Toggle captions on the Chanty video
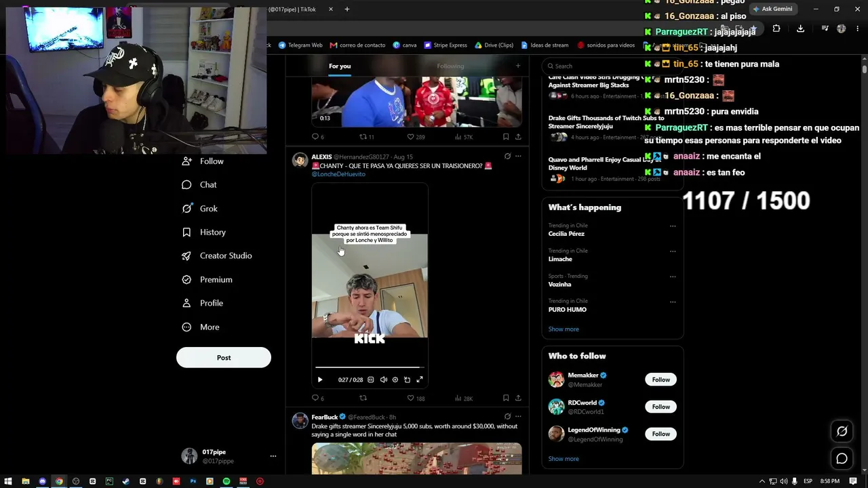 coord(370,380)
